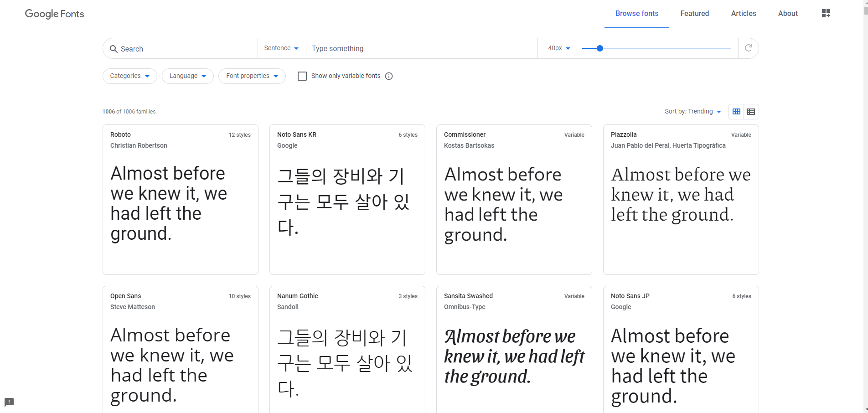Click the Variable label on Piazzolla card

pos(741,135)
